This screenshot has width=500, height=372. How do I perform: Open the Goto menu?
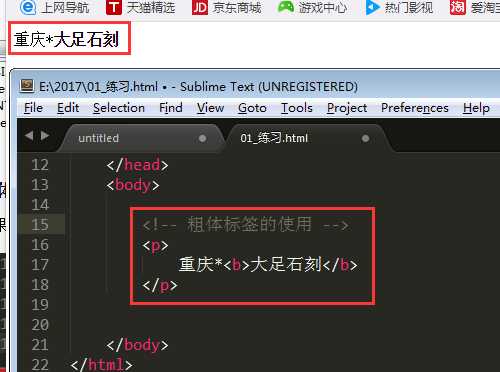252,108
